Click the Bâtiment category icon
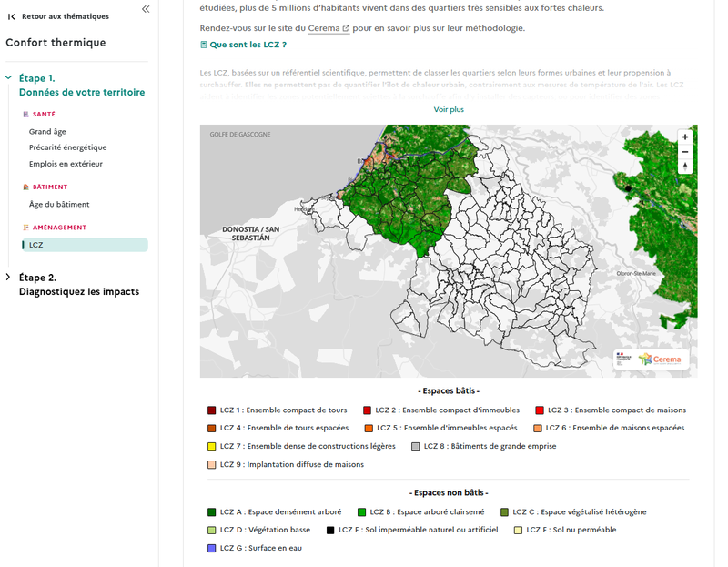Viewport: 728px width, 567px height. point(26,187)
